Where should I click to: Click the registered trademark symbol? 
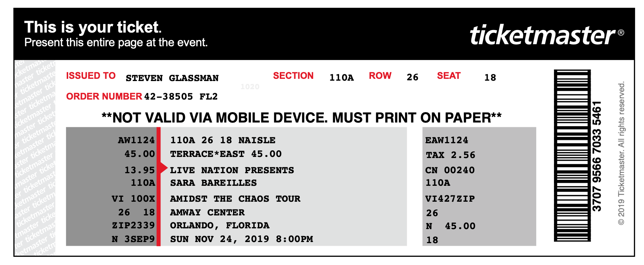(621, 33)
